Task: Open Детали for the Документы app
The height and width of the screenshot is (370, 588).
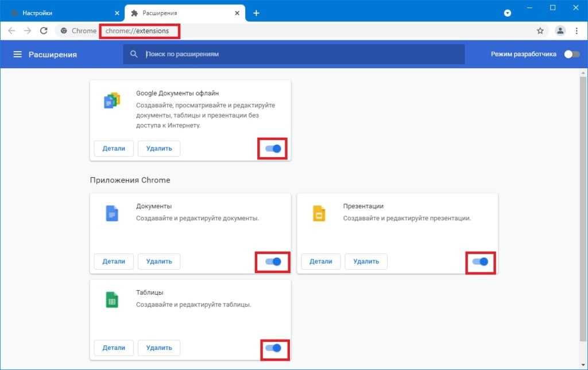Action: point(114,262)
